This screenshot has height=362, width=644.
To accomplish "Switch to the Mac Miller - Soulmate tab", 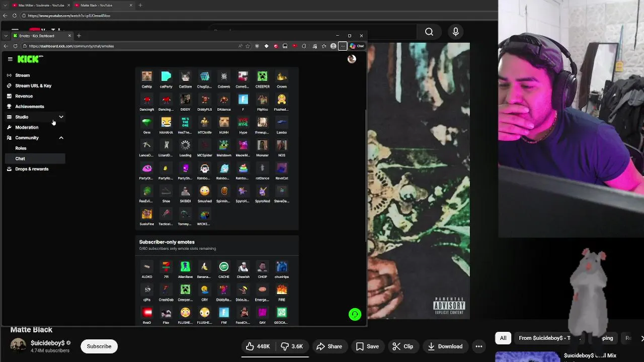I will [41, 5].
